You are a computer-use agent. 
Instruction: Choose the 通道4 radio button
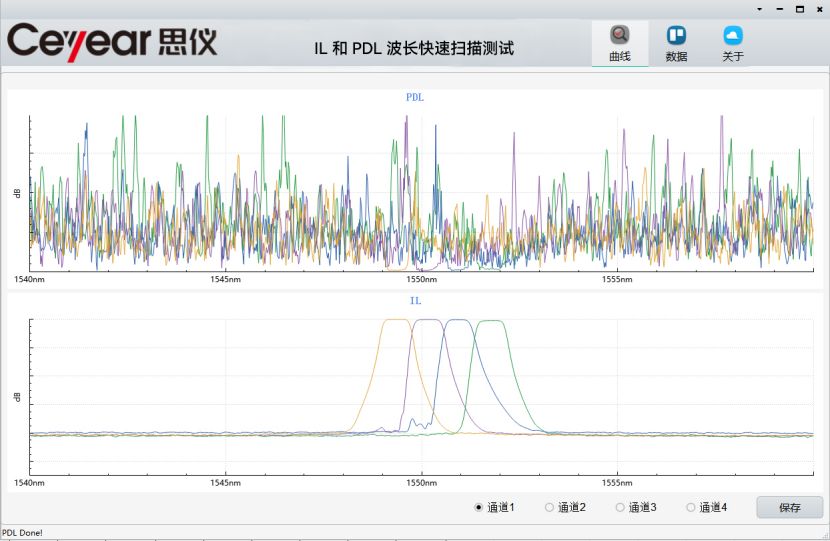pyautogui.click(x=690, y=508)
